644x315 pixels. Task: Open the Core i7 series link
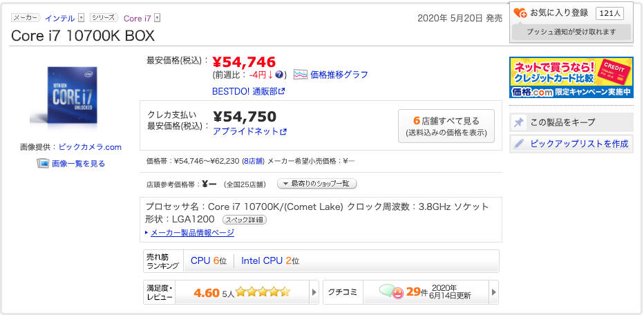[x=138, y=18]
